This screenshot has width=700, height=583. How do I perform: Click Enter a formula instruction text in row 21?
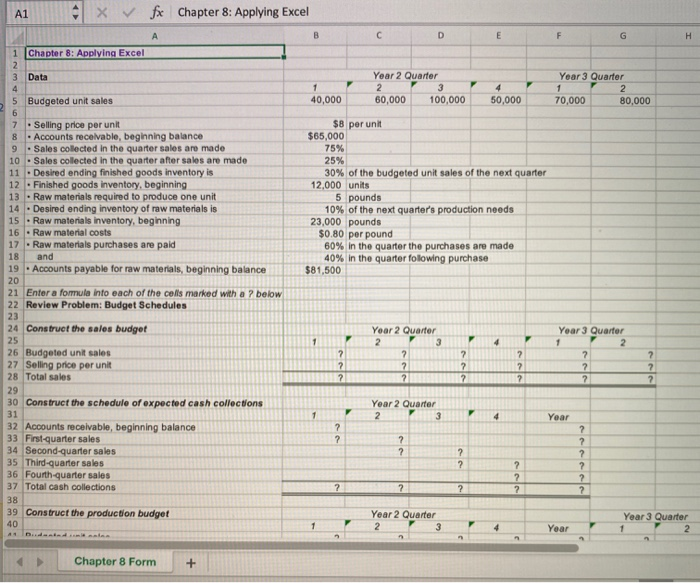pyautogui.click(x=154, y=293)
